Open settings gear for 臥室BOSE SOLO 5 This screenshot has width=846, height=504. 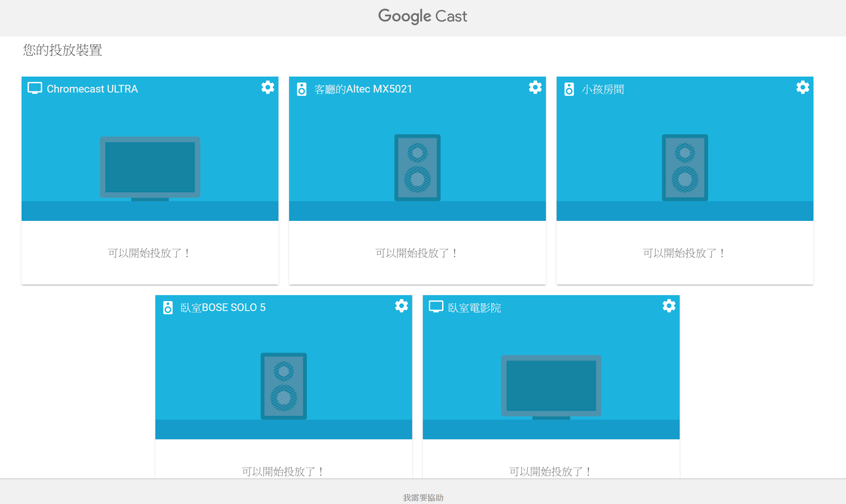coord(401,306)
